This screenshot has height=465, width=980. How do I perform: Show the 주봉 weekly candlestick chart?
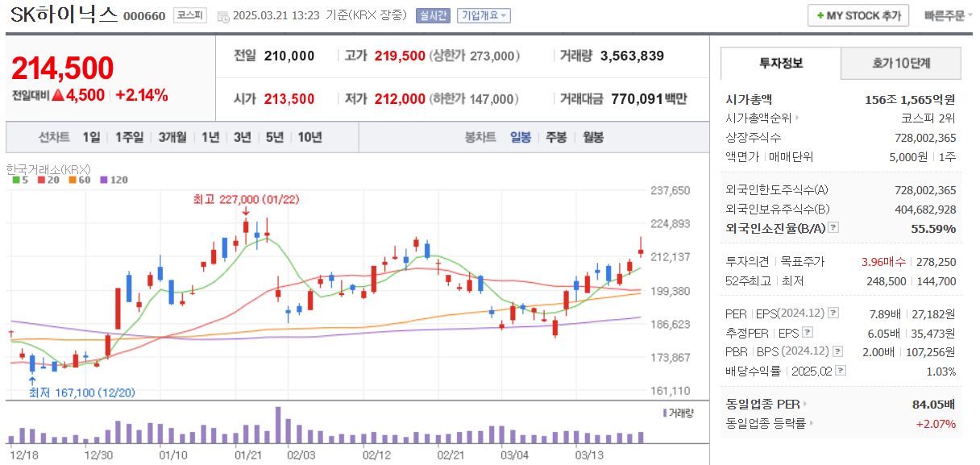(557, 137)
